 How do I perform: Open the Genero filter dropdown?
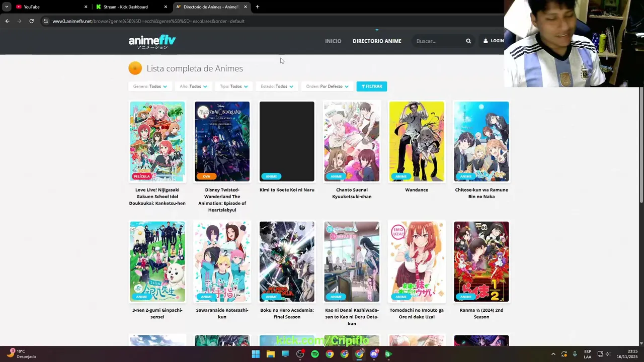(x=150, y=86)
